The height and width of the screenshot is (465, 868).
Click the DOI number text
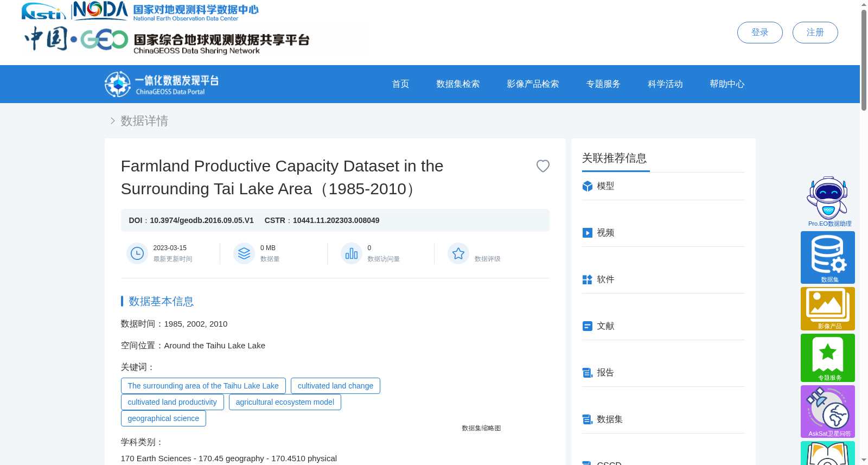pyautogui.click(x=202, y=220)
